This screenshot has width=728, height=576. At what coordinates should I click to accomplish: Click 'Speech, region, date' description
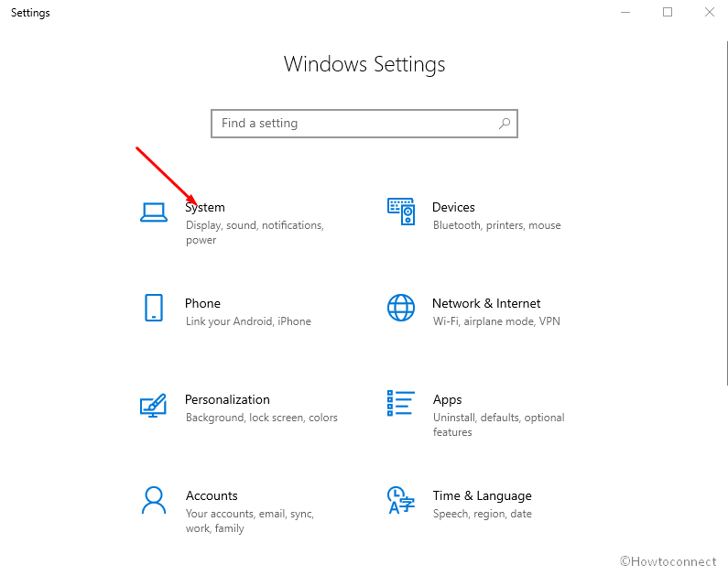tap(483, 515)
